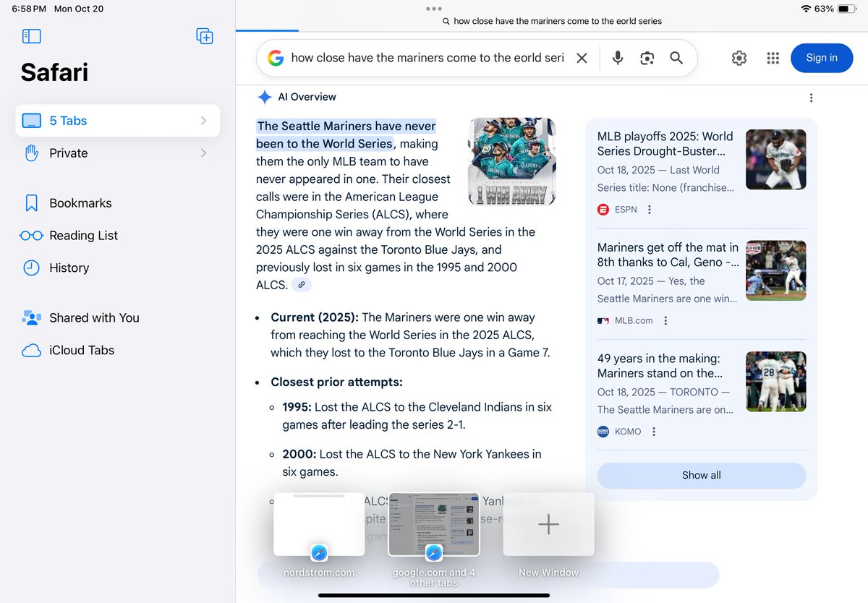Open Shared with You in sidebar

[94, 317]
